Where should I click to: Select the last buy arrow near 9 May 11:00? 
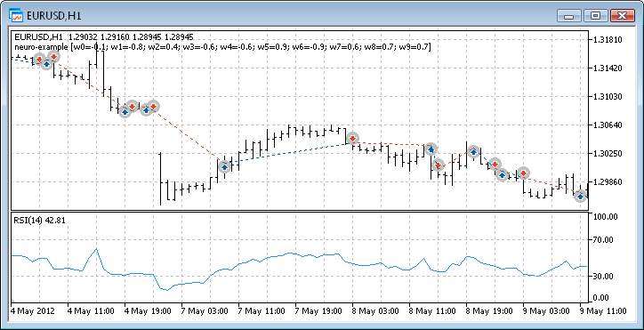pos(580,197)
